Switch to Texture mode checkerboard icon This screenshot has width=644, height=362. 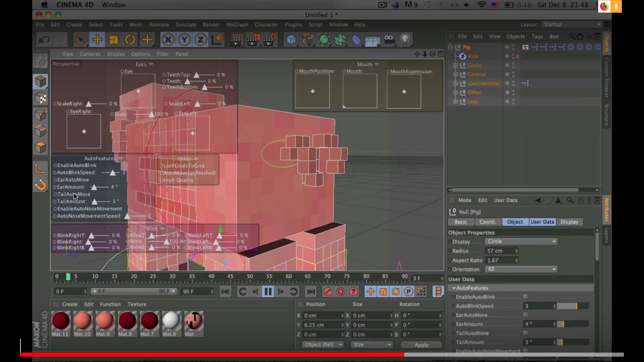[x=40, y=98]
